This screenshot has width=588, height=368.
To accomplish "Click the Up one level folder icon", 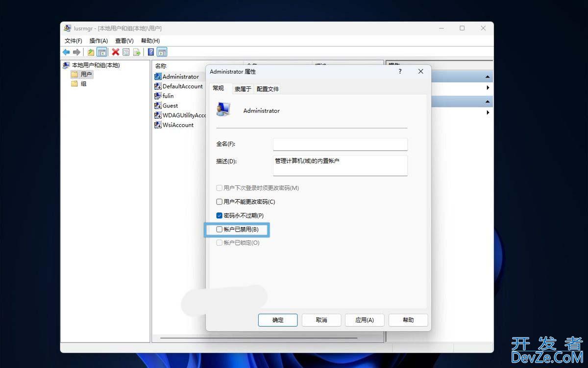I will coord(91,52).
